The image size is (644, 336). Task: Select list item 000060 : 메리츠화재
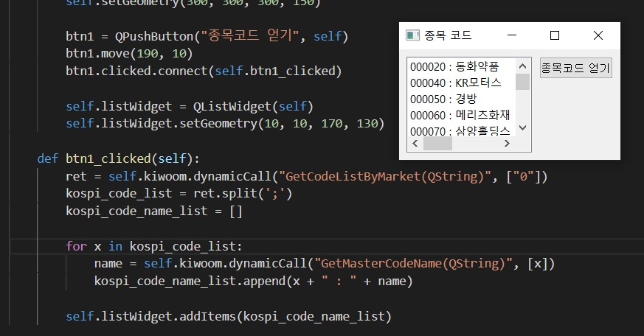click(461, 115)
